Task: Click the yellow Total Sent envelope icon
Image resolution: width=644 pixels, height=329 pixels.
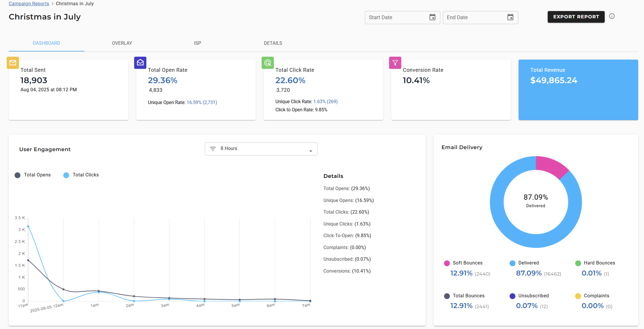Action: [x=13, y=63]
